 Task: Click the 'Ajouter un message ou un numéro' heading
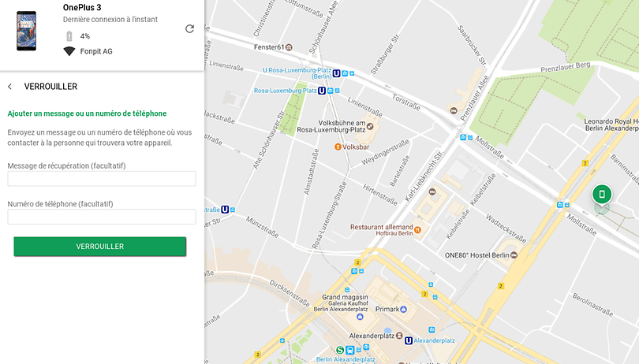(87, 113)
